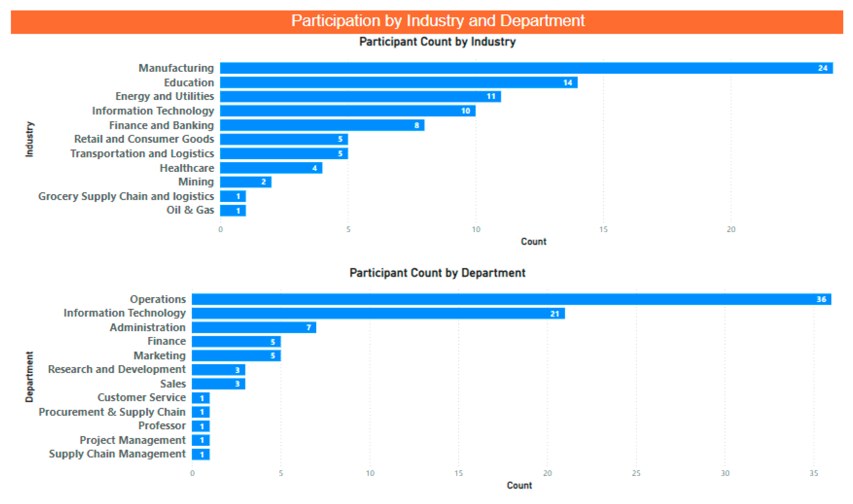Click 'Transportation and Logistics' label
853x504 pixels.
[142, 154]
